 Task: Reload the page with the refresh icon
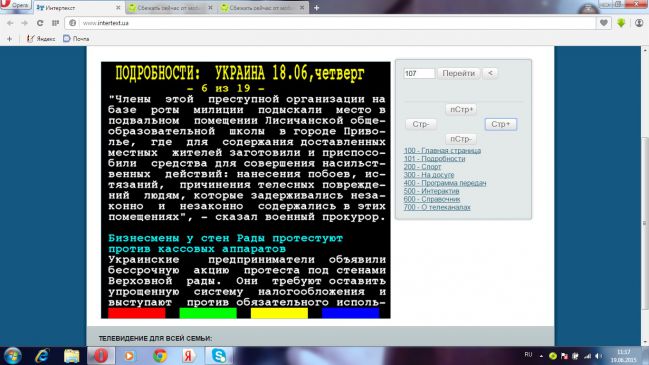[40, 23]
